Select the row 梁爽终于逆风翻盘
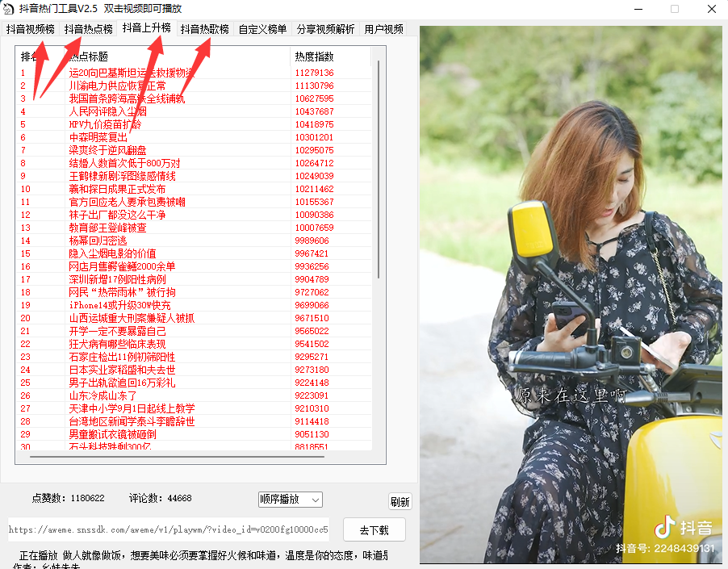Screen dimensions: 728x569 (107, 150)
